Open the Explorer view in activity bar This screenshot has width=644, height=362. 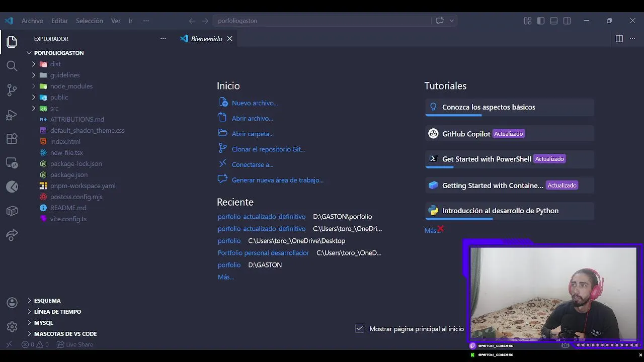click(12, 42)
